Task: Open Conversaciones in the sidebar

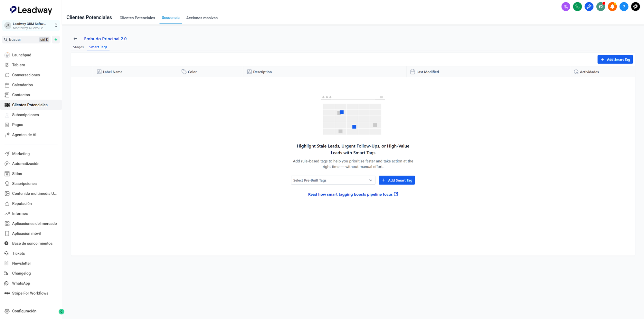Action: tap(26, 75)
